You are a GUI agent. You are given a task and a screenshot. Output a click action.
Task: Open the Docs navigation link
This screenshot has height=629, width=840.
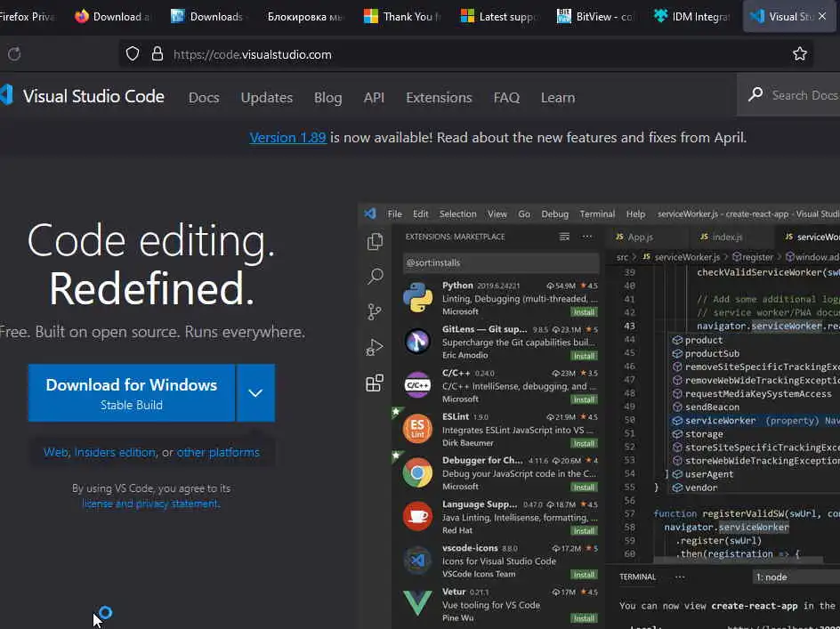204,98
